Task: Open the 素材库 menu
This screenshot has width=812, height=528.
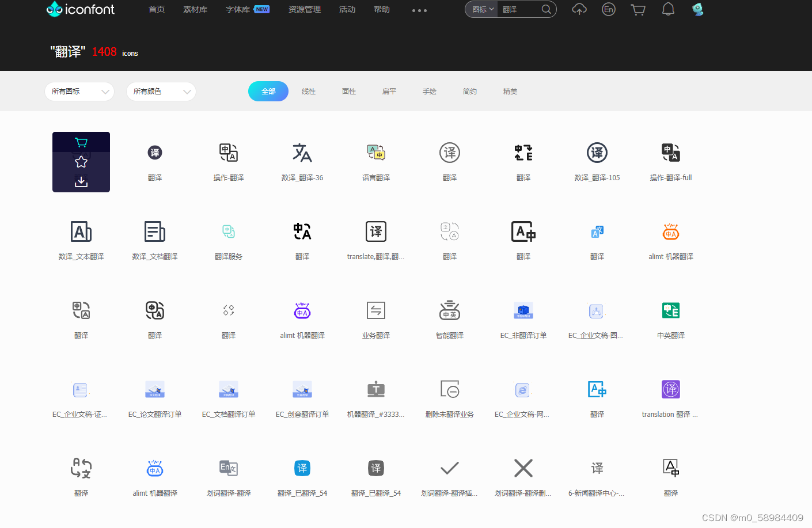Action: pyautogui.click(x=195, y=9)
